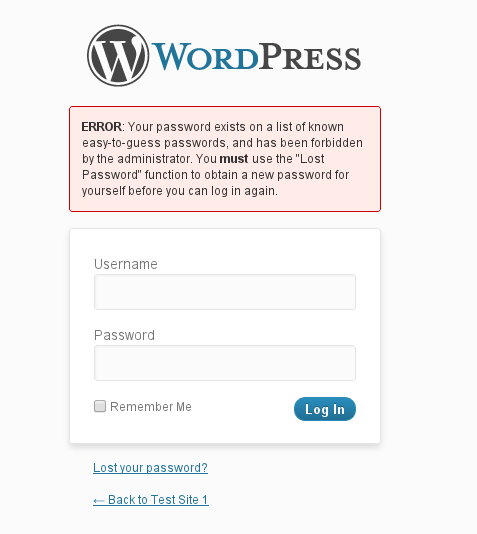Click "easy-to-guess passwords" text in error notice
The image size is (477, 534).
154,143
